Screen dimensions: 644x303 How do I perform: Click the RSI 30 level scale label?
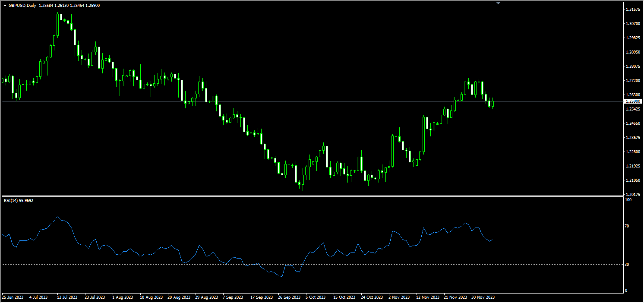pyautogui.click(x=628, y=264)
